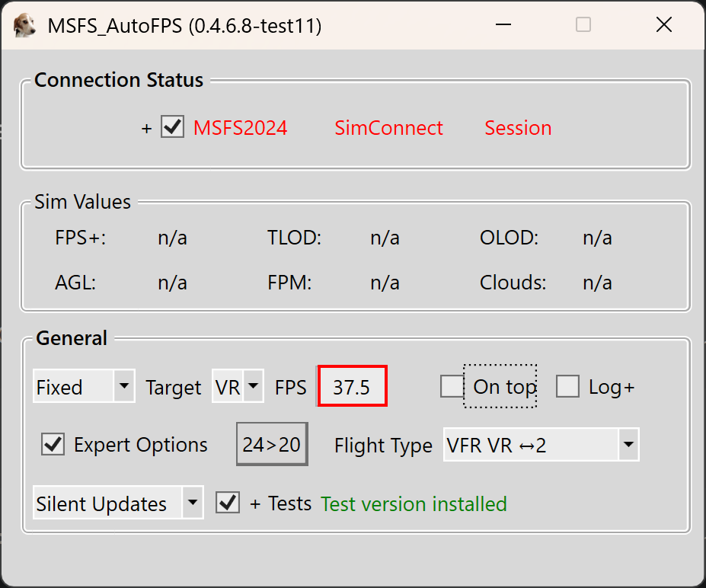
Task: Click the SimConnect status label
Action: pyautogui.click(x=388, y=128)
